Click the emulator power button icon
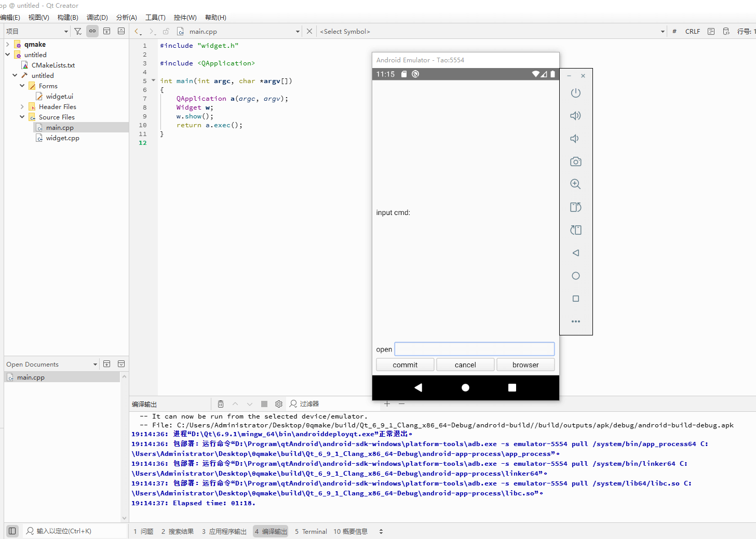 pos(575,93)
